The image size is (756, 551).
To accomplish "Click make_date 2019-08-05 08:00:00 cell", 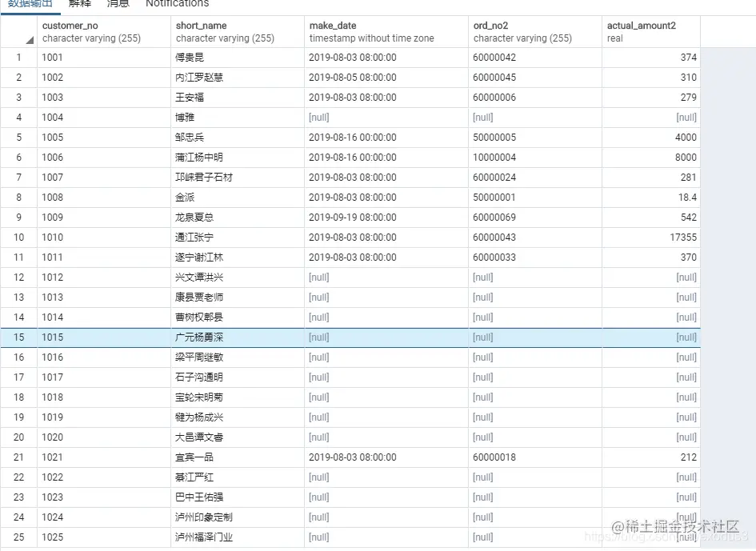I will [386, 77].
